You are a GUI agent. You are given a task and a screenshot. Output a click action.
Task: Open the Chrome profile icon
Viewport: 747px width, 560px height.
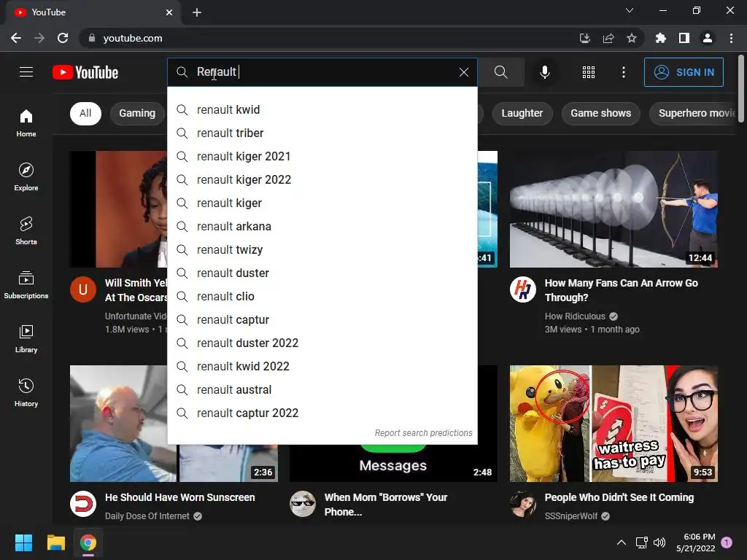point(708,38)
